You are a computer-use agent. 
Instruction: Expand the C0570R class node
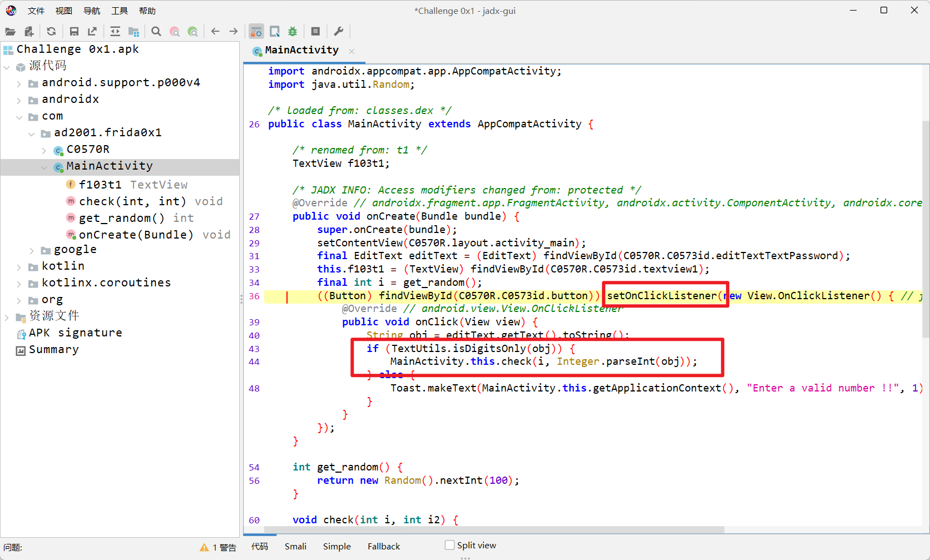(44, 151)
